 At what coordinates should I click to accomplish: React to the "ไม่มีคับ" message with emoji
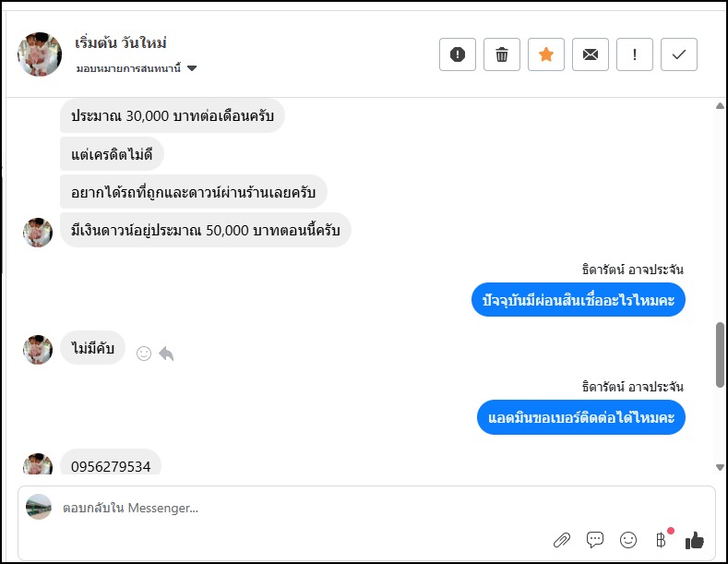click(144, 353)
